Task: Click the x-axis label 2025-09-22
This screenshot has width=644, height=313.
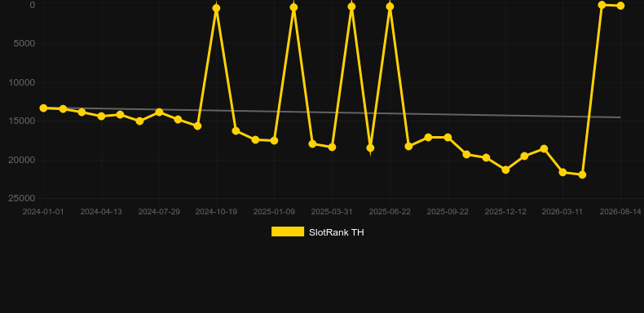Action: [448, 212]
